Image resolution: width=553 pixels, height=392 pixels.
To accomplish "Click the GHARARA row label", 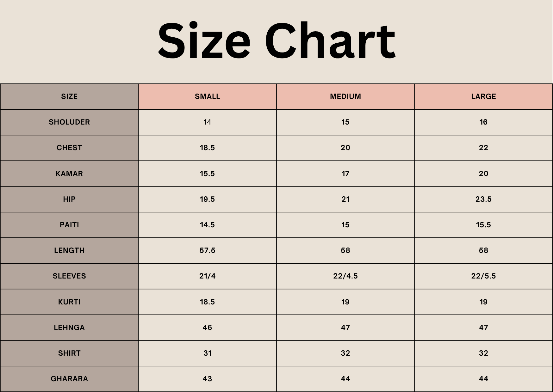I will (x=69, y=379).
